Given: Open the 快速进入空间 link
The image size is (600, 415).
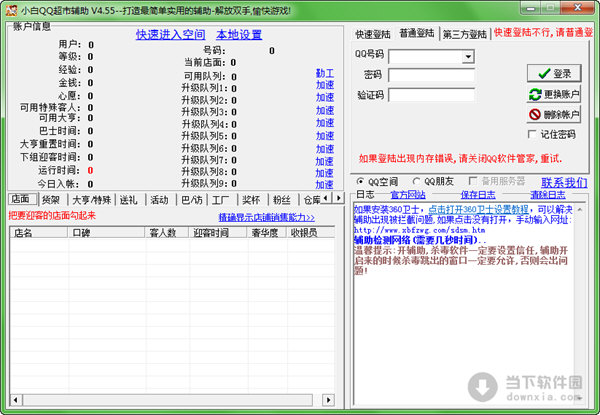Looking at the screenshot, I should tap(171, 34).
